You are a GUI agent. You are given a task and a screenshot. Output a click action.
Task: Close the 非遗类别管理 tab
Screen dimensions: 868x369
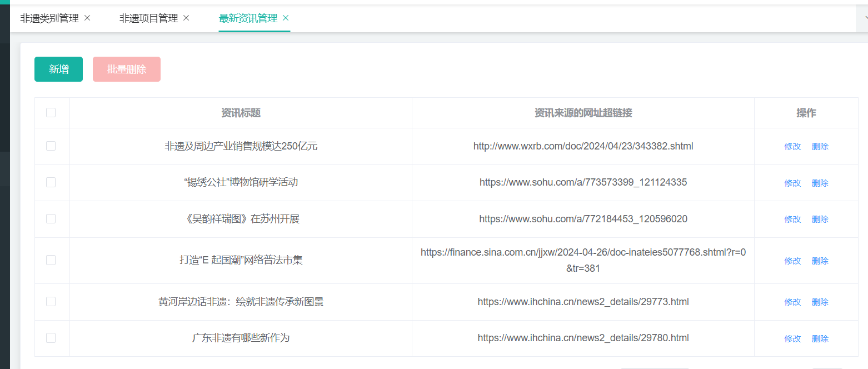click(x=87, y=18)
